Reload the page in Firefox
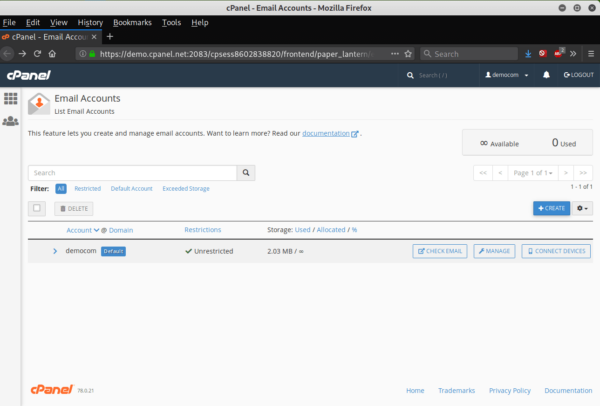Screen dimensions: 600x406 (37, 54)
